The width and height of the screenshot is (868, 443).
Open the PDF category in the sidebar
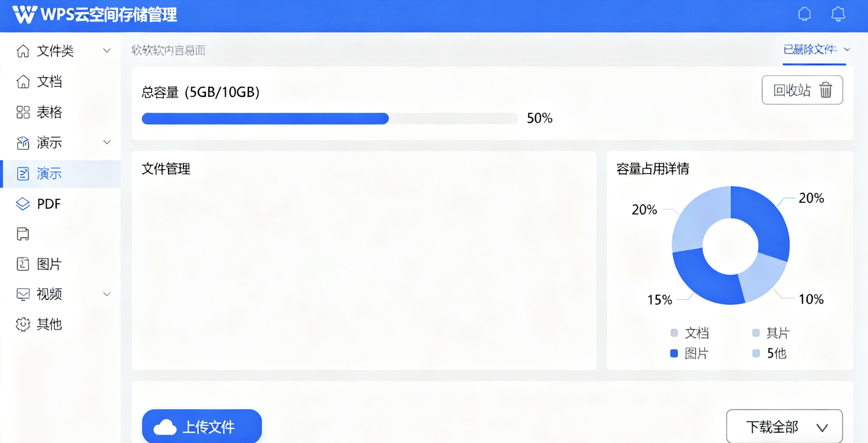tap(23, 204)
